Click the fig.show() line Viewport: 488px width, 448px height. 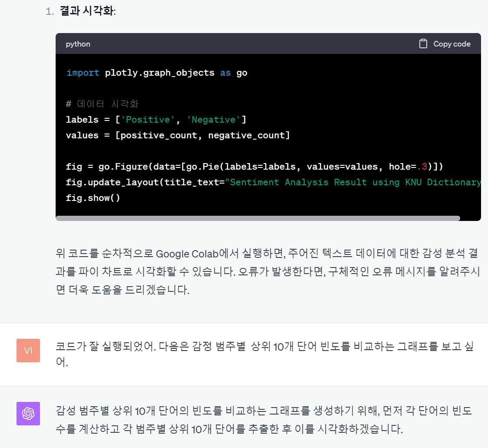[93, 198]
